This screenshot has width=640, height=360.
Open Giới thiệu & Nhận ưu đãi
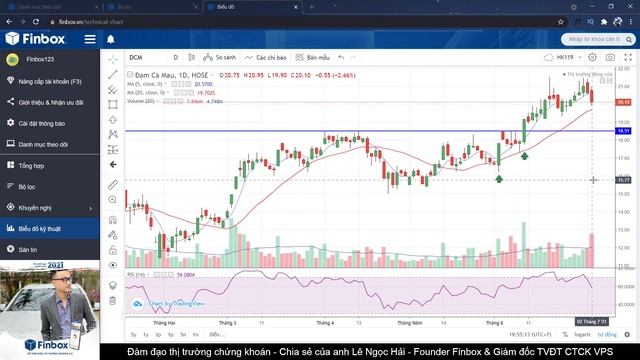tap(50, 102)
